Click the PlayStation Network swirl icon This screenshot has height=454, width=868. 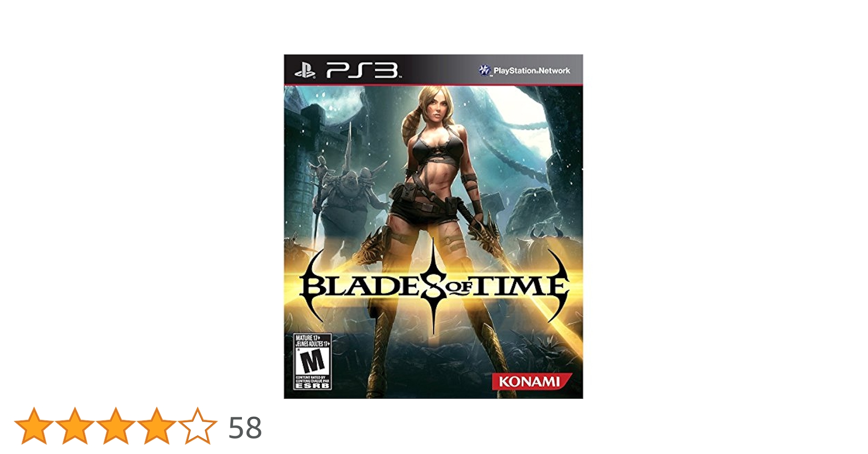pyautogui.click(x=485, y=70)
